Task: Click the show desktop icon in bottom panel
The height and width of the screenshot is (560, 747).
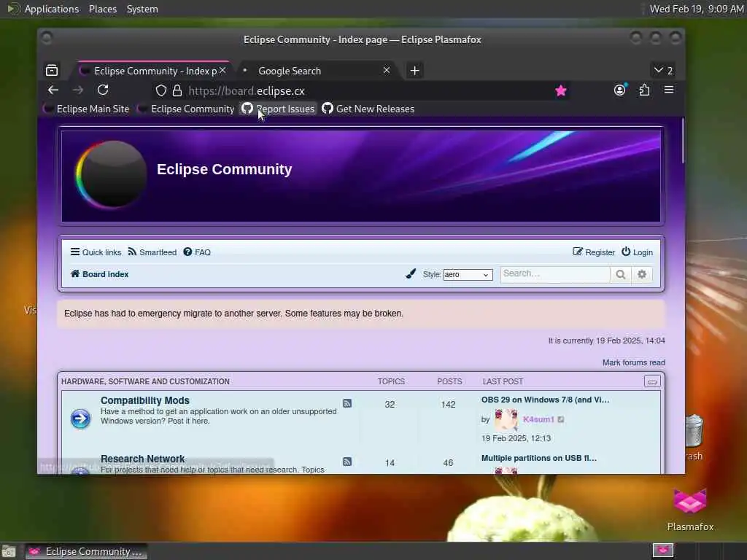Action: 9,551
